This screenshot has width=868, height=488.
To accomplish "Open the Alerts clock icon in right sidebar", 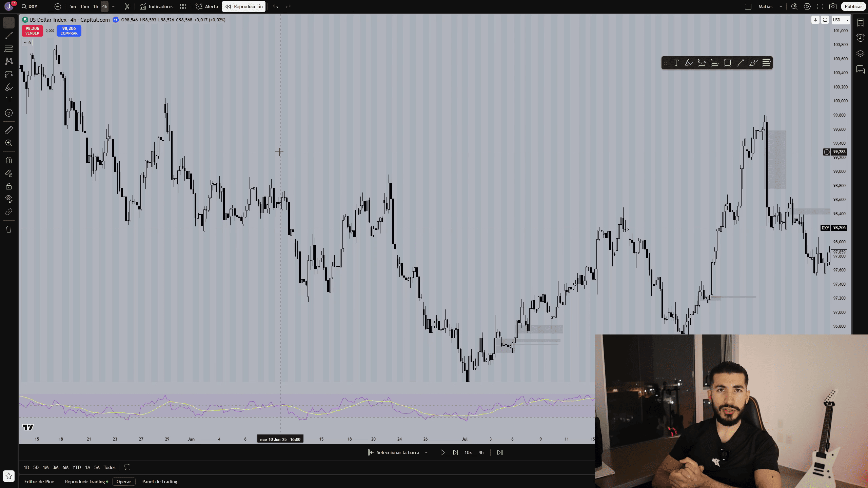I will (x=860, y=38).
